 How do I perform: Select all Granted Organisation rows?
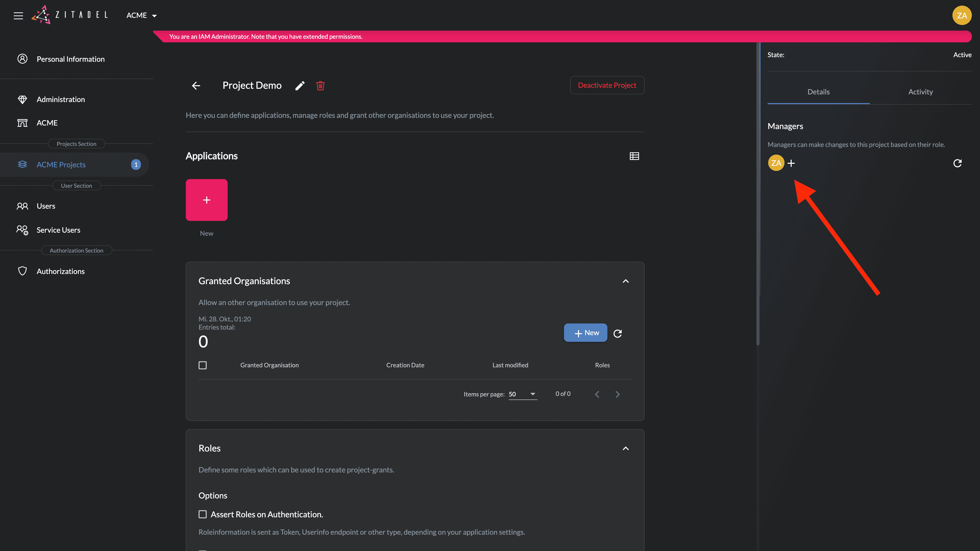pyautogui.click(x=203, y=365)
